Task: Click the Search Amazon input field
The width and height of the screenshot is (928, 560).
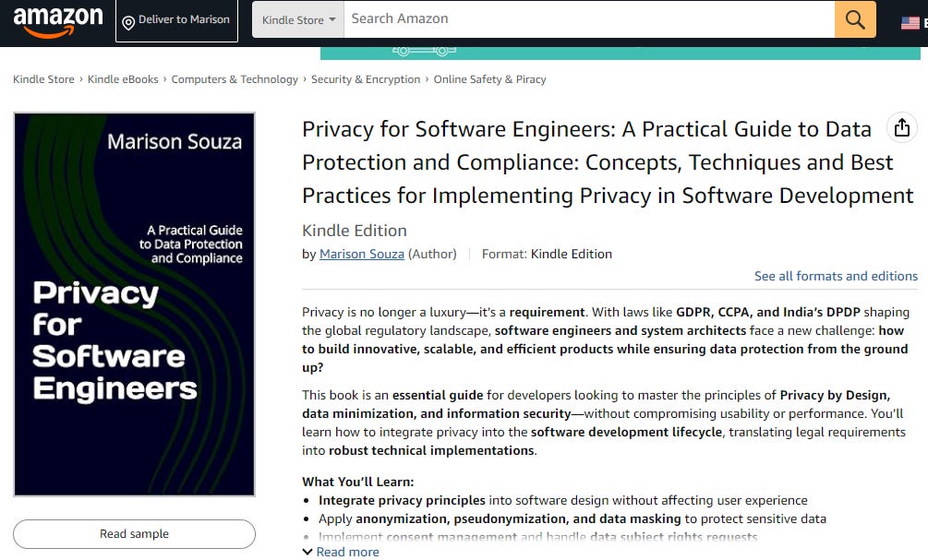Action: (x=589, y=19)
